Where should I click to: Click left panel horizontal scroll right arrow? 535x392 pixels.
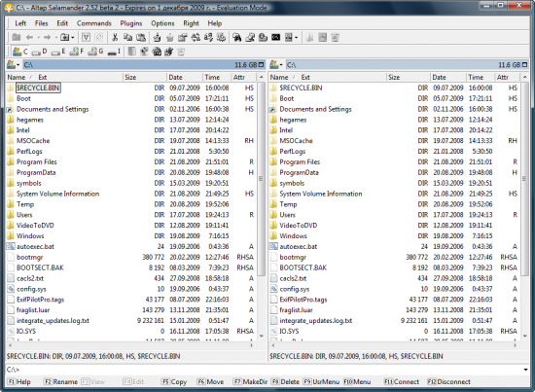pos(252,345)
